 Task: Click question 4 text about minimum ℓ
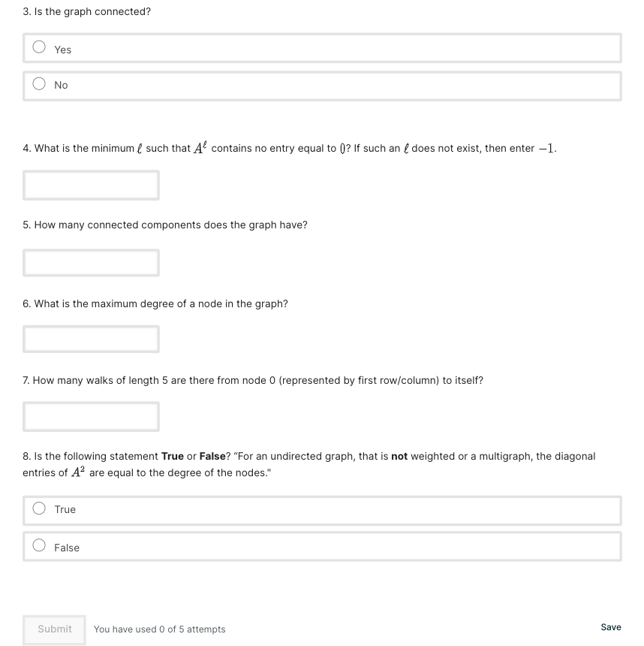pos(290,148)
